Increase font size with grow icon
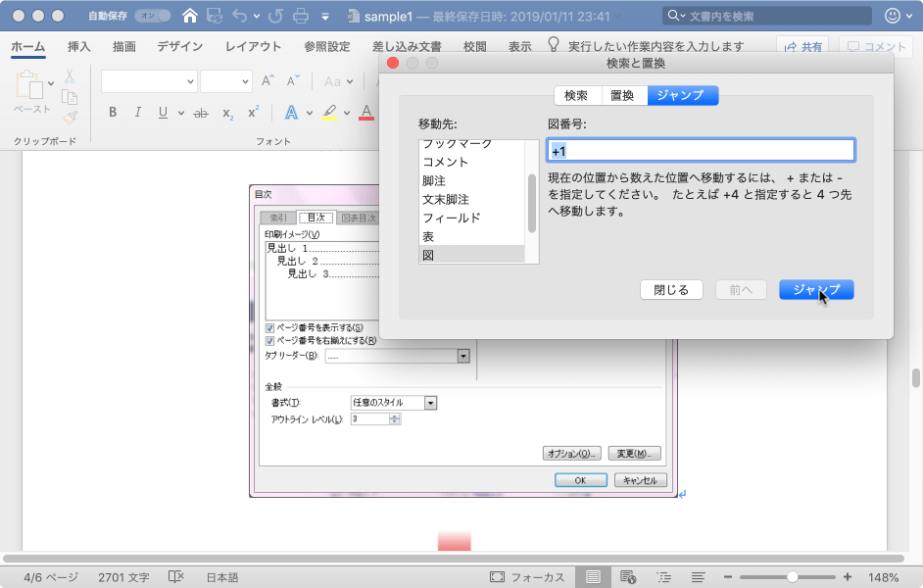This screenshot has width=923, height=588. click(x=267, y=81)
